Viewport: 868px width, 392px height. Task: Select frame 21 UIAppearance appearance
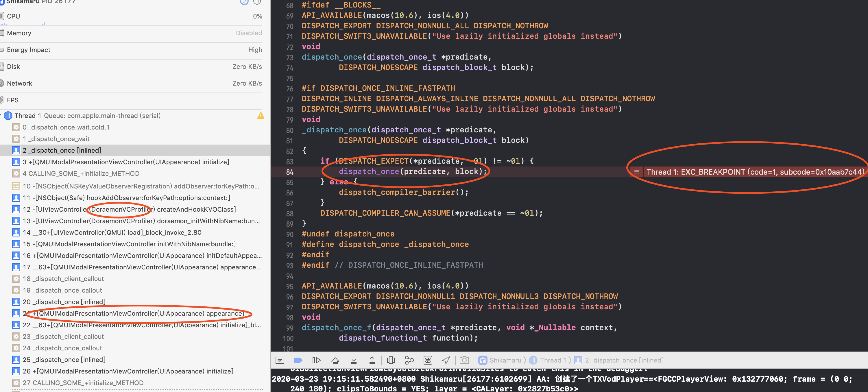click(x=135, y=314)
